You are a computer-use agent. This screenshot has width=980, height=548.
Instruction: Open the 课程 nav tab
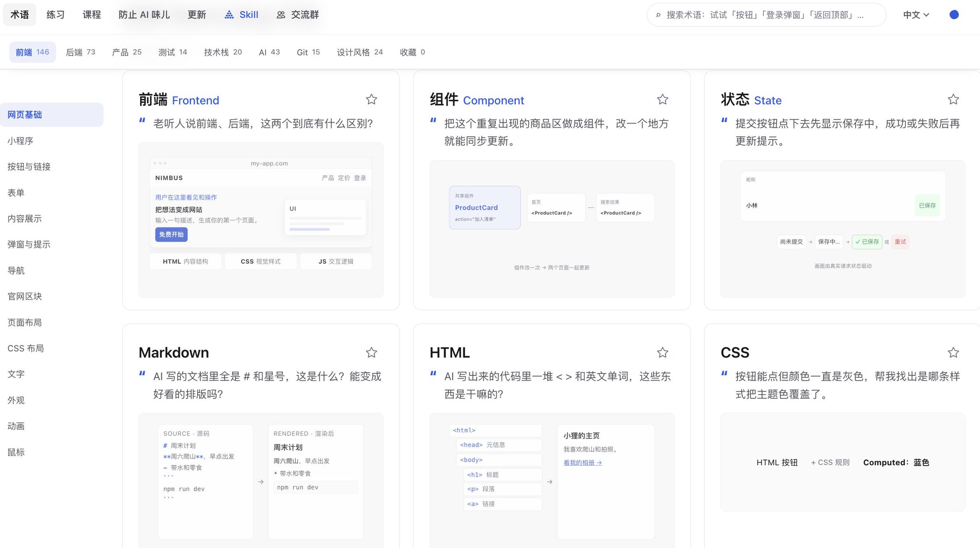pos(92,15)
